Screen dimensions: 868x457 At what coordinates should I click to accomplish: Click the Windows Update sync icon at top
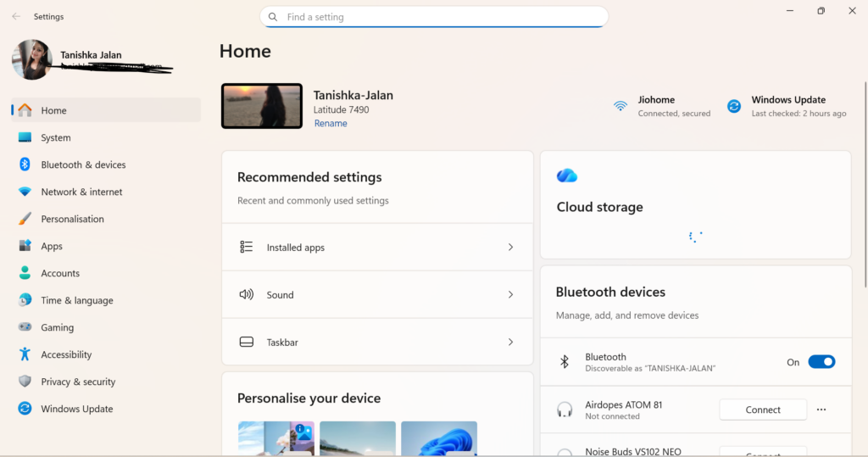734,106
